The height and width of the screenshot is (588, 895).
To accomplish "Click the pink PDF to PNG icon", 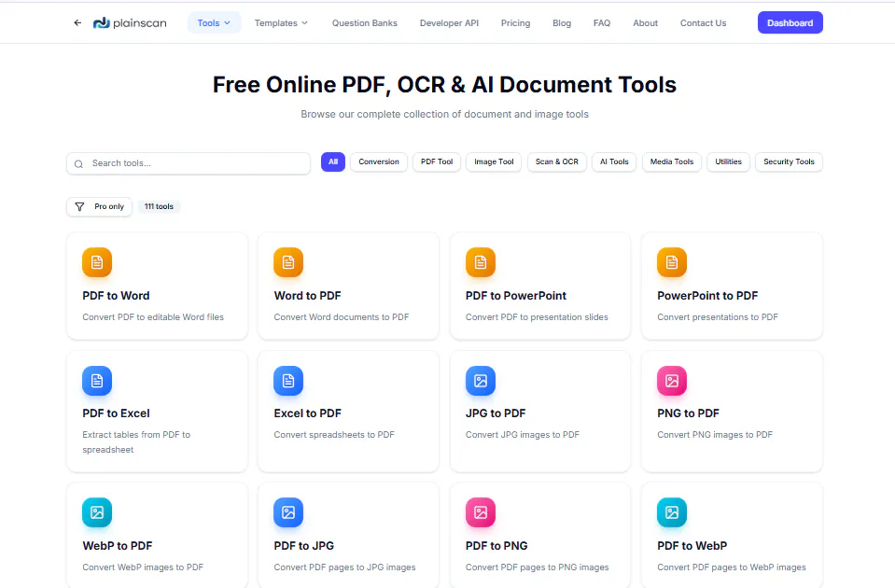I will click(481, 512).
